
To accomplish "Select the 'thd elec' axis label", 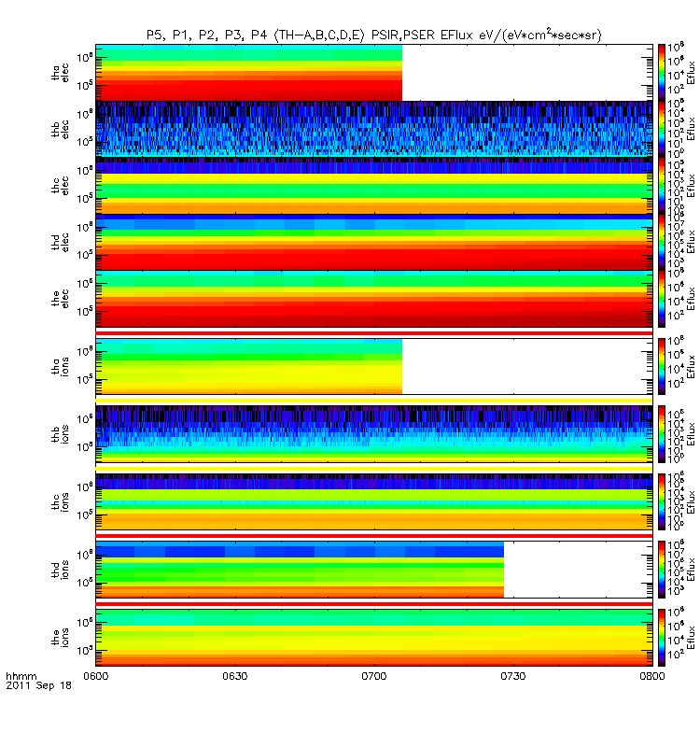I will (60, 242).
